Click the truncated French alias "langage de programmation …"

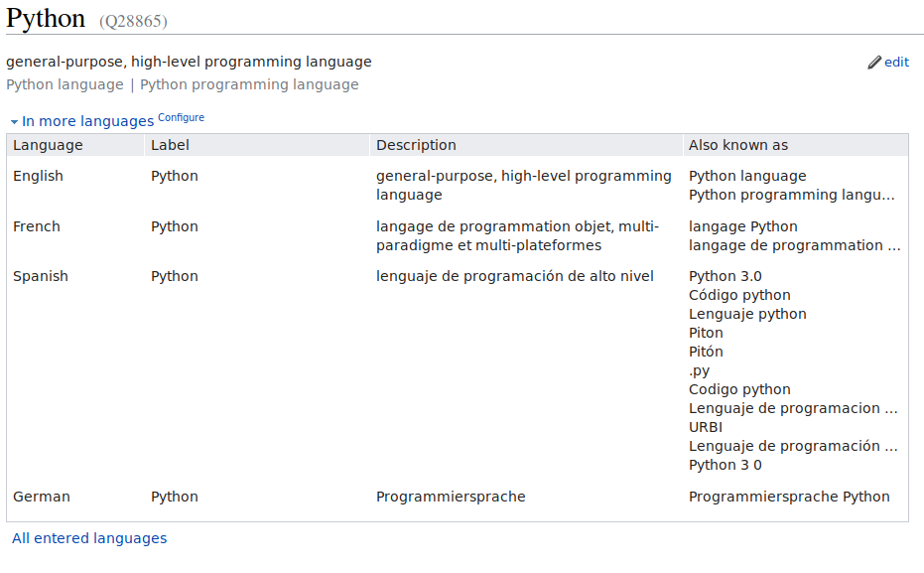[x=794, y=245]
